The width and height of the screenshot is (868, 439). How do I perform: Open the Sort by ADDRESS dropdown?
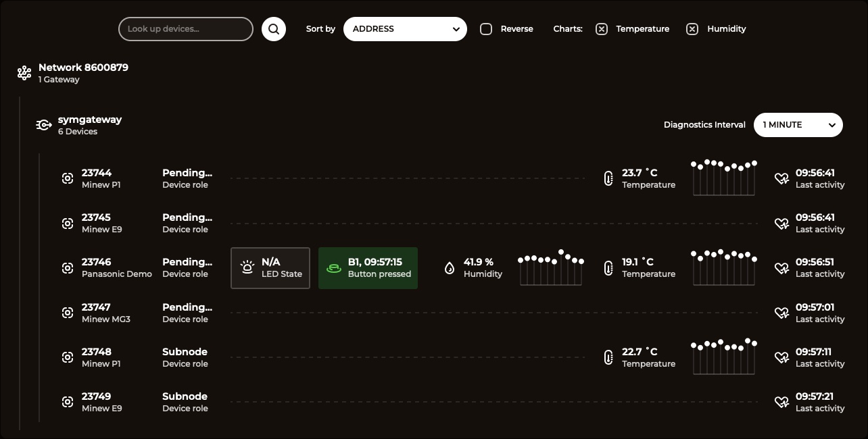click(x=405, y=29)
